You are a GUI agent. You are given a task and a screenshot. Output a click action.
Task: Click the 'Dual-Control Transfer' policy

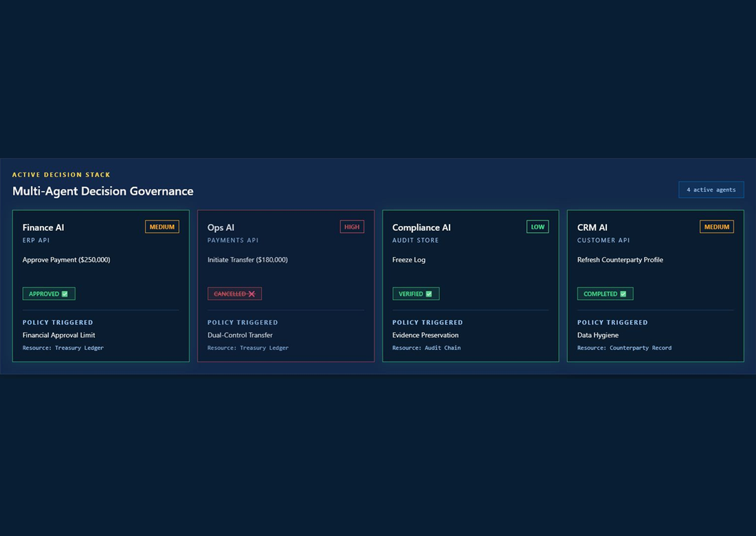pyautogui.click(x=240, y=335)
